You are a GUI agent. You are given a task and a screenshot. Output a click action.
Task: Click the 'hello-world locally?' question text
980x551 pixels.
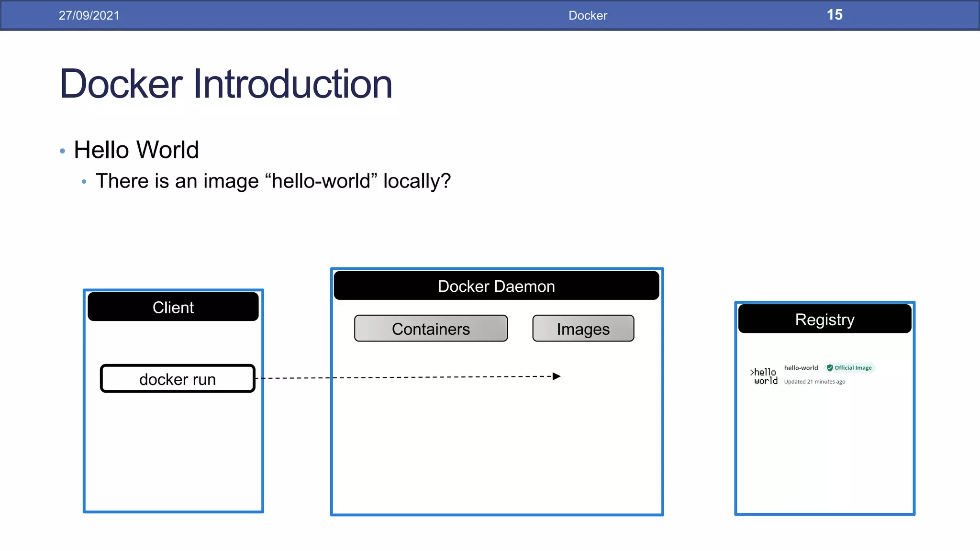point(273,181)
